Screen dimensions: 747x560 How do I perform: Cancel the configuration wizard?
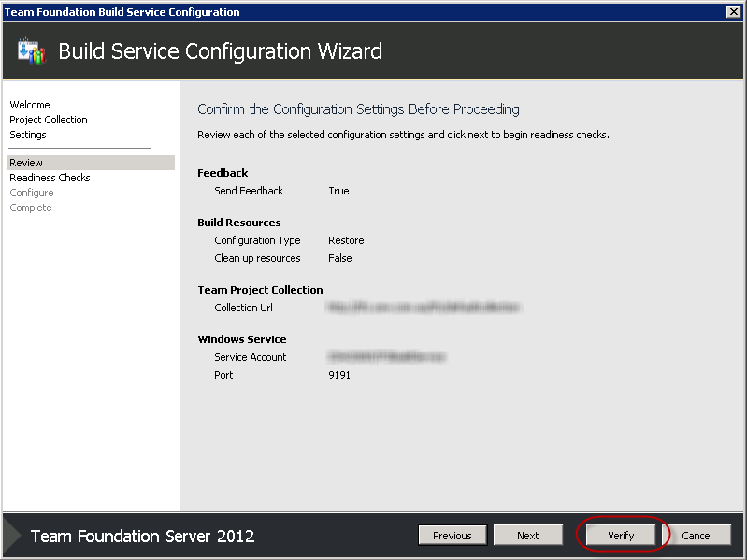pos(697,536)
